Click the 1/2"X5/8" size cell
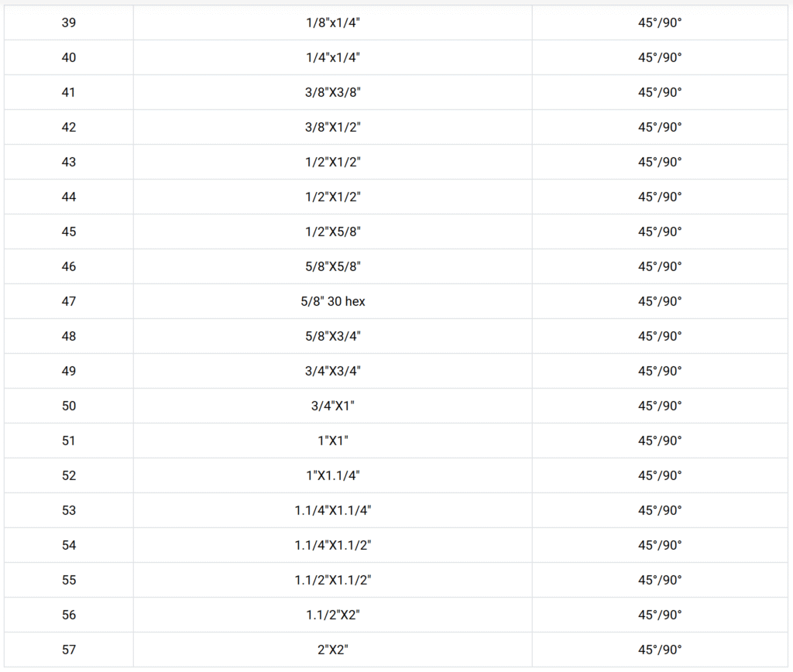This screenshot has width=793, height=672. coord(333,231)
